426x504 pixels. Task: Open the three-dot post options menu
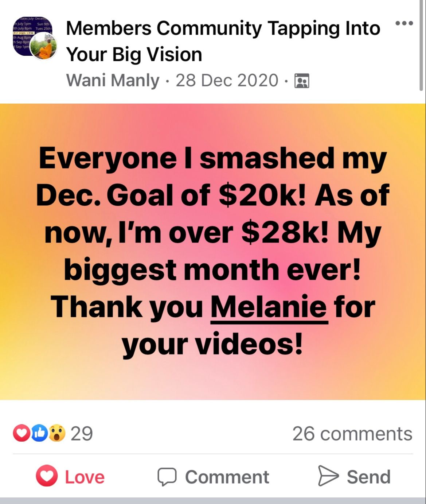pos(404,23)
